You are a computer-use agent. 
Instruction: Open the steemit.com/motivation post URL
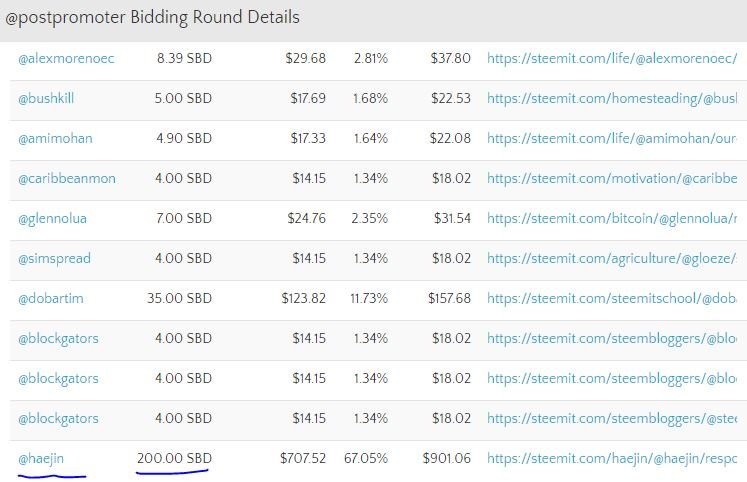pyautogui.click(x=612, y=179)
